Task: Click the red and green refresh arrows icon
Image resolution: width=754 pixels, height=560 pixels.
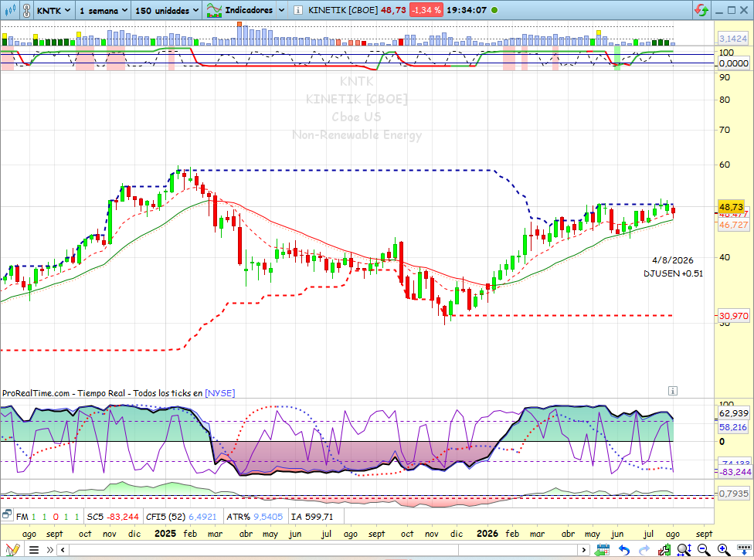Action: (x=701, y=10)
